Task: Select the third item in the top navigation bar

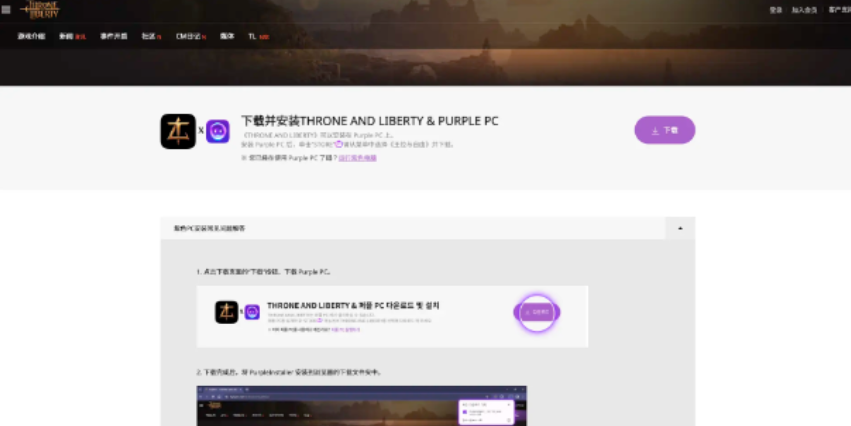Action: [114, 37]
